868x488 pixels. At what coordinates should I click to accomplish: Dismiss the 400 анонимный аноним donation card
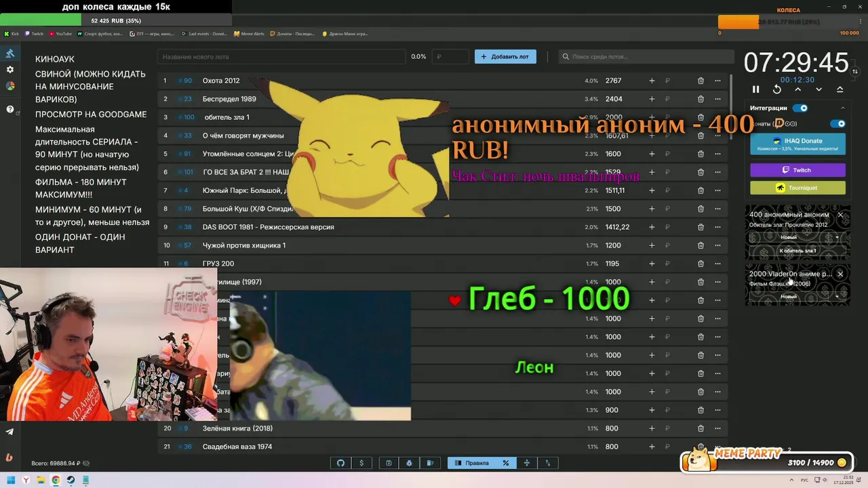pos(840,215)
